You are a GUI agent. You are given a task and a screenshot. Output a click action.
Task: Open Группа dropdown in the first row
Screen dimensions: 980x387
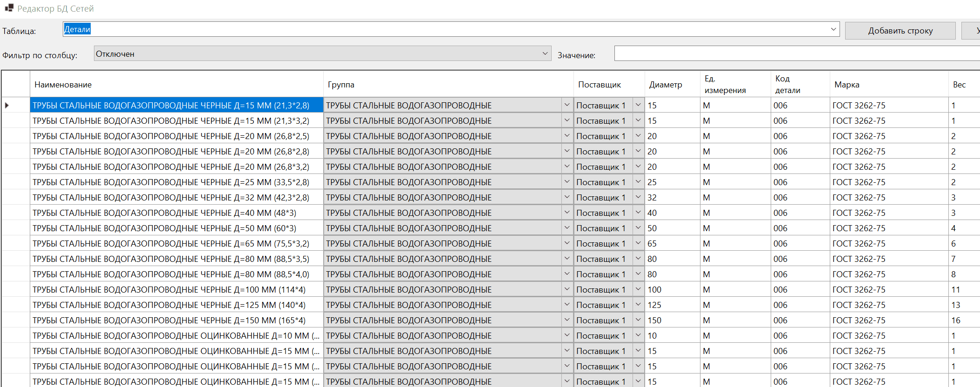pyautogui.click(x=567, y=105)
